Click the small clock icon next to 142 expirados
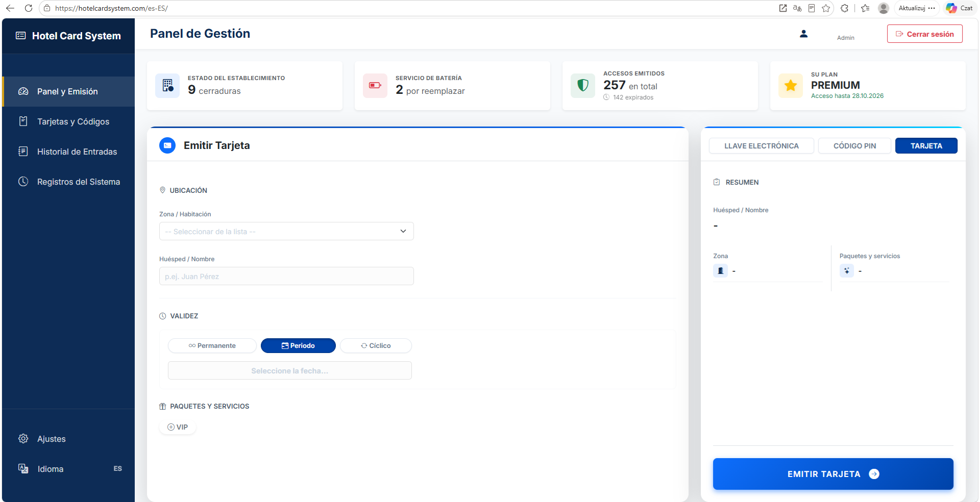980x502 pixels. [606, 97]
